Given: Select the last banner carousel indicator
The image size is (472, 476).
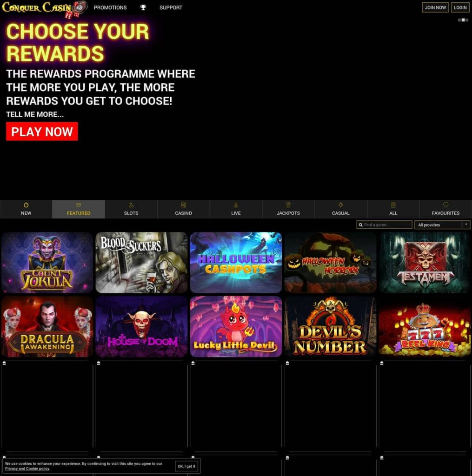Looking at the screenshot, I should (467, 20).
